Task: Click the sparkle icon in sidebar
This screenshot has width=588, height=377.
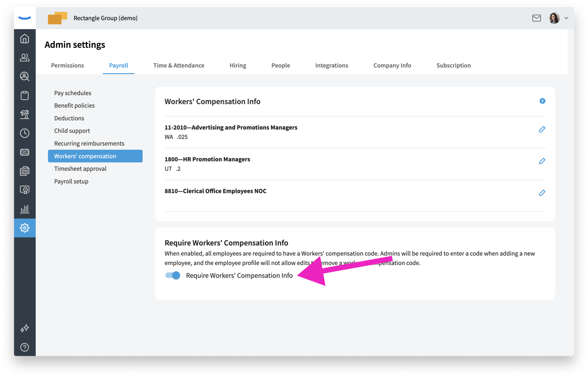Action: click(x=24, y=328)
